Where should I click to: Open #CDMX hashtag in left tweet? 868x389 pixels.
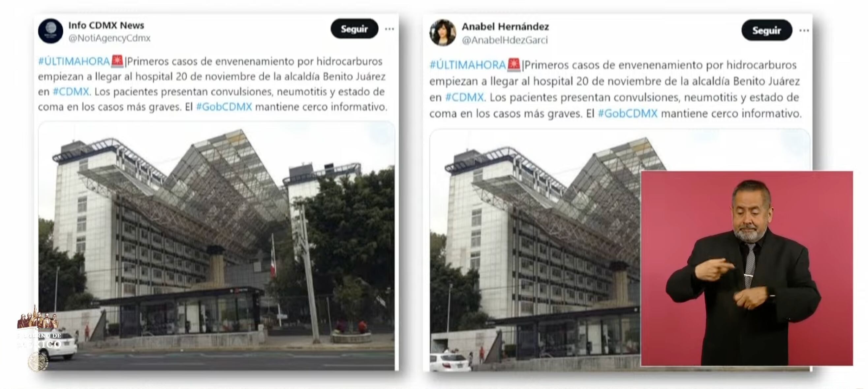(71, 91)
